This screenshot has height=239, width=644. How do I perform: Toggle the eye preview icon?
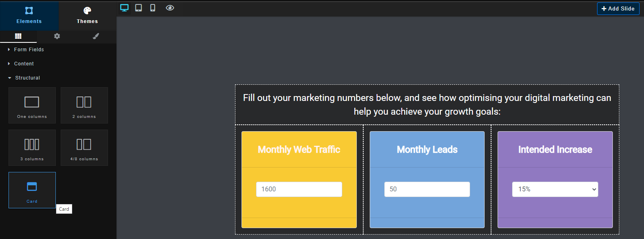pyautogui.click(x=170, y=8)
